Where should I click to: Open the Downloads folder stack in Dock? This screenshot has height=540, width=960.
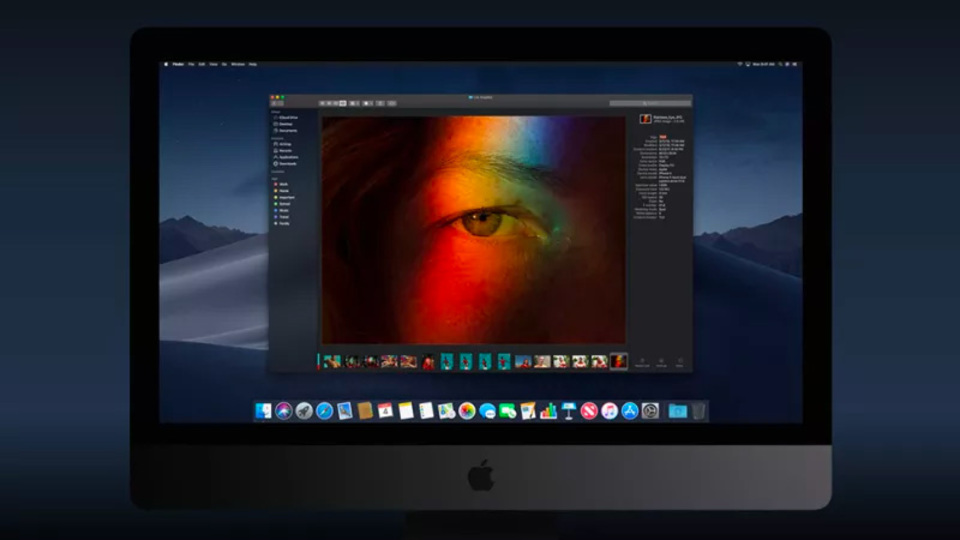tap(677, 411)
